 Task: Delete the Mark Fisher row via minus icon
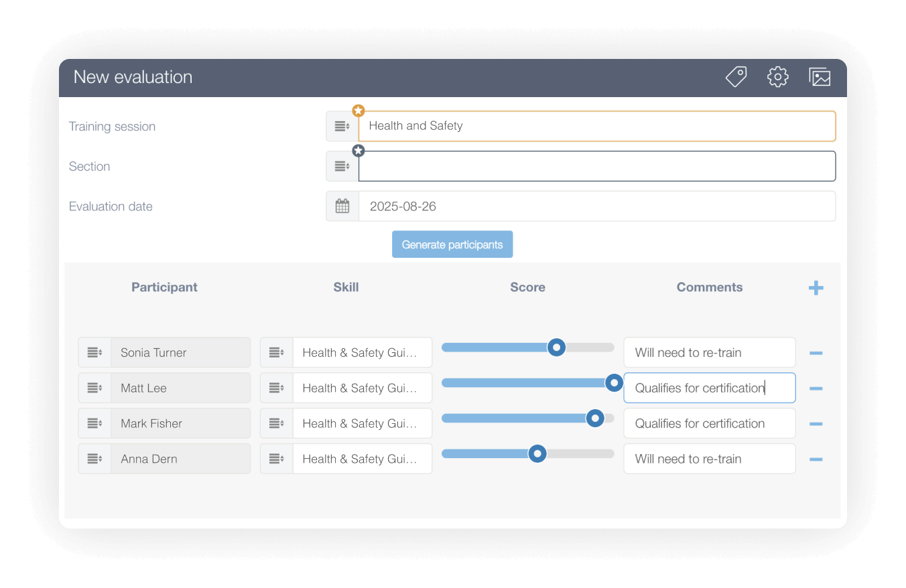click(x=816, y=424)
